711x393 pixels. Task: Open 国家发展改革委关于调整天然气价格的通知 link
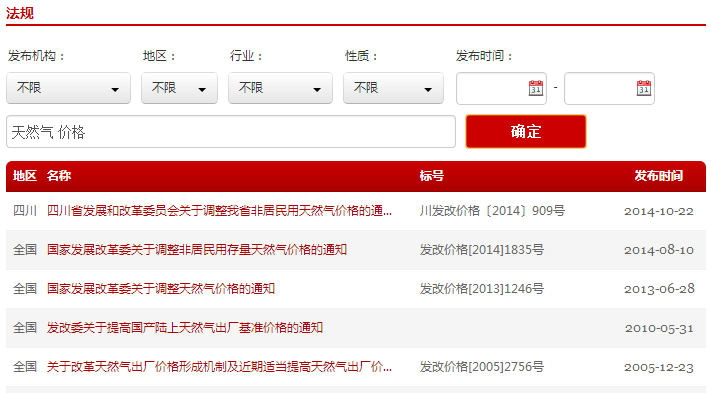pos(161,289)
